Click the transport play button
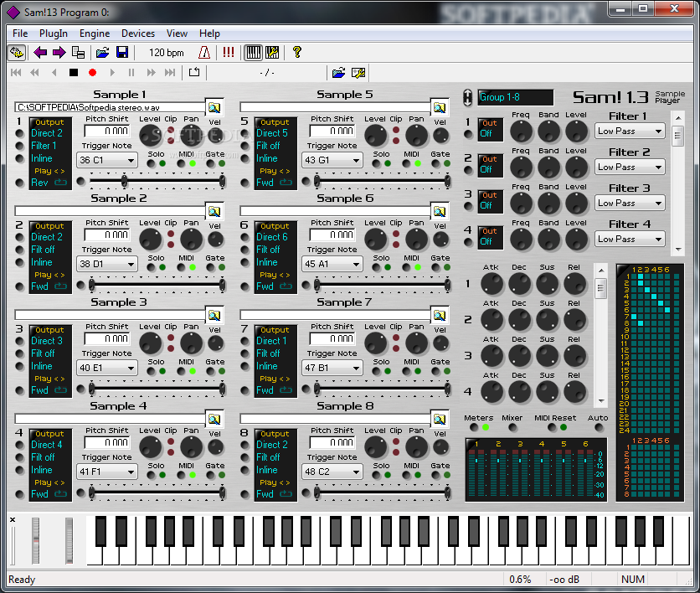700x593 pixels. tap(112, 72)
